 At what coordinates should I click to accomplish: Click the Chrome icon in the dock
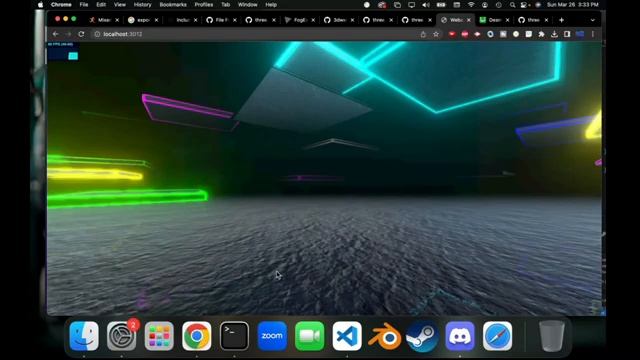(197, 336)
